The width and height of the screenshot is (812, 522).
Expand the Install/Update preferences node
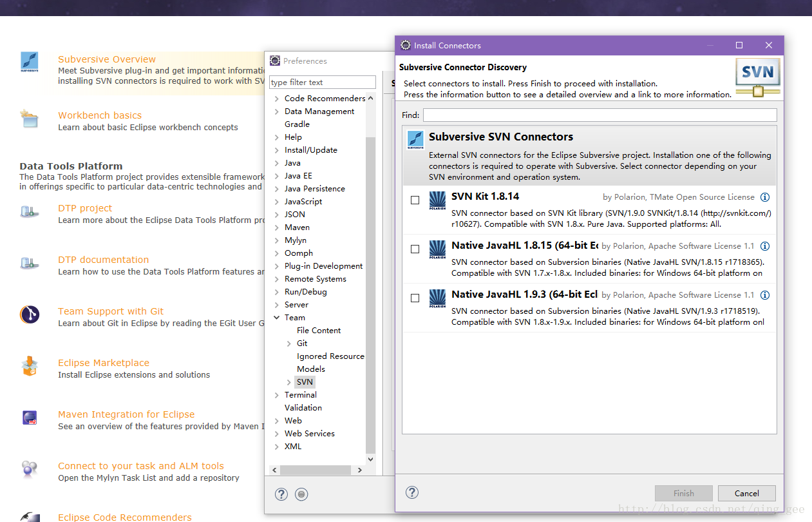pyautogui.click(x=276, y=150)
